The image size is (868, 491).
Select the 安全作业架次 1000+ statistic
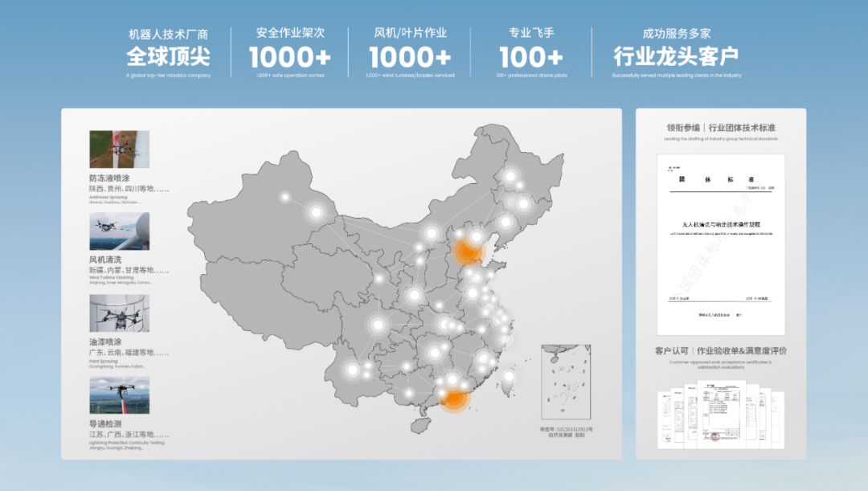coord(289,57)
